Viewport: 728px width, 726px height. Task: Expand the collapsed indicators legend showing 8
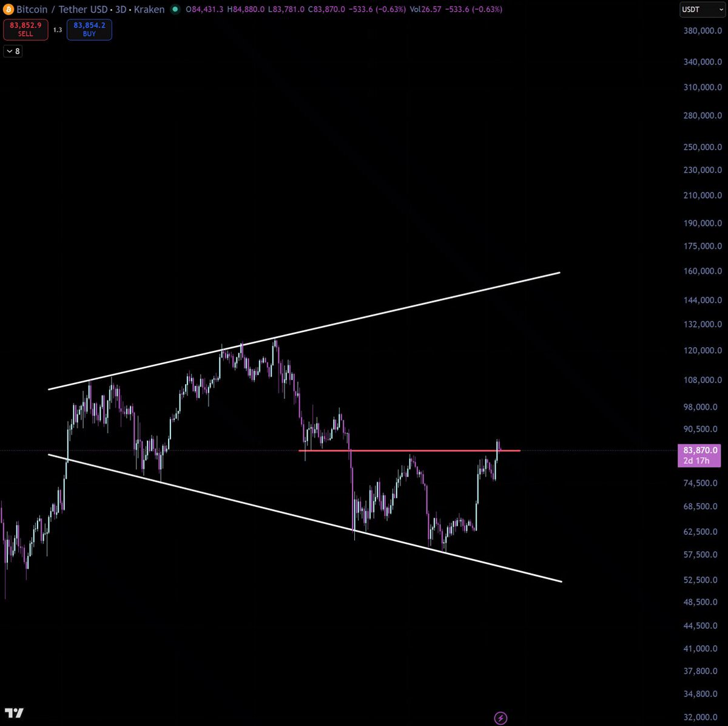coord(13,52)
